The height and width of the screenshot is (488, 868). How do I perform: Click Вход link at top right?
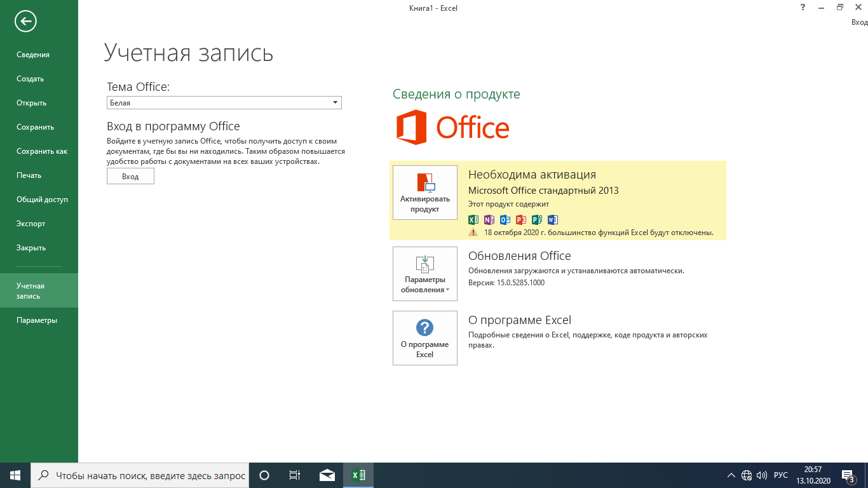pos(859,22)
